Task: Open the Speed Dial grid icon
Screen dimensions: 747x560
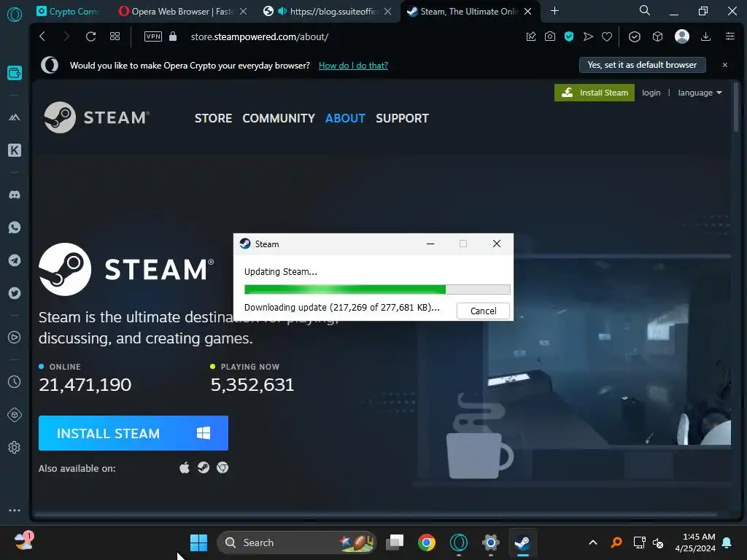Action: click(115, 36)
